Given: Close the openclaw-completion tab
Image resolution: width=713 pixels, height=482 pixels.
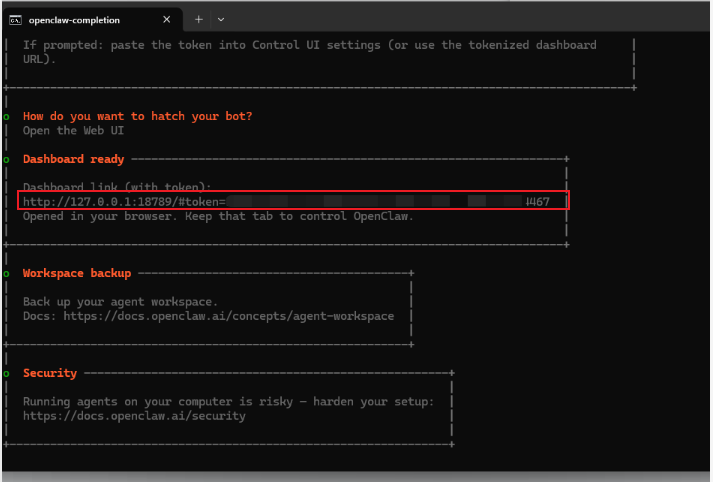Looking at the screenshot, I should 166,20.
